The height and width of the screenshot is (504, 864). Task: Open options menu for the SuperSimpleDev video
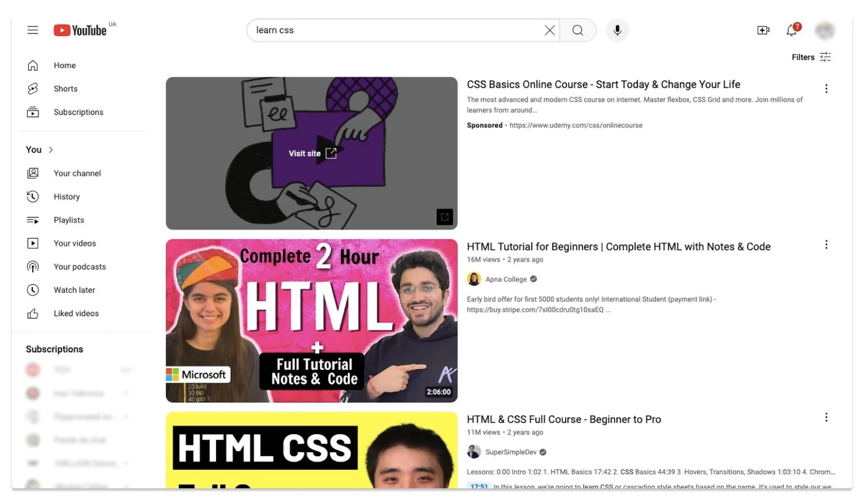[826, 417]
